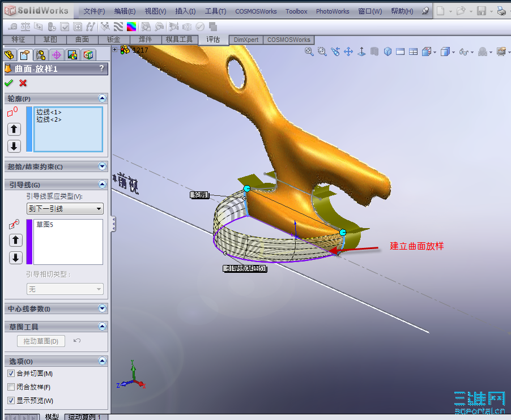
Task: Click the 拖动草图(D) button
Action: pyautogui.click(x=41, y=341)
